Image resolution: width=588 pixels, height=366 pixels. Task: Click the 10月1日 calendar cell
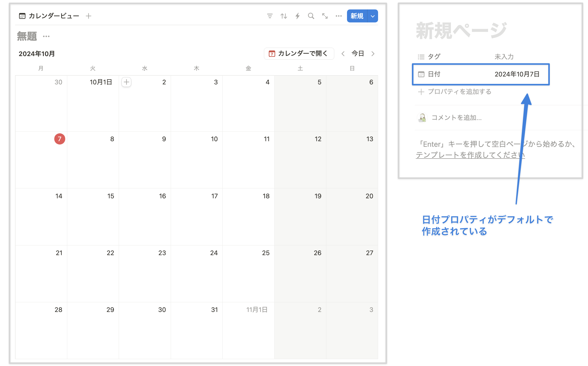click(x=93, y=103)
